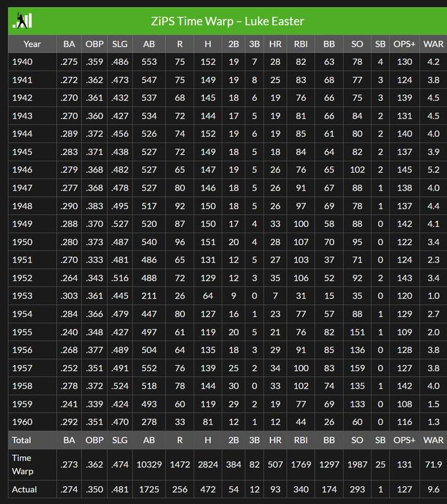
Task: Click the .527 slugging value for 1949
Action: (x=120, y=224)
